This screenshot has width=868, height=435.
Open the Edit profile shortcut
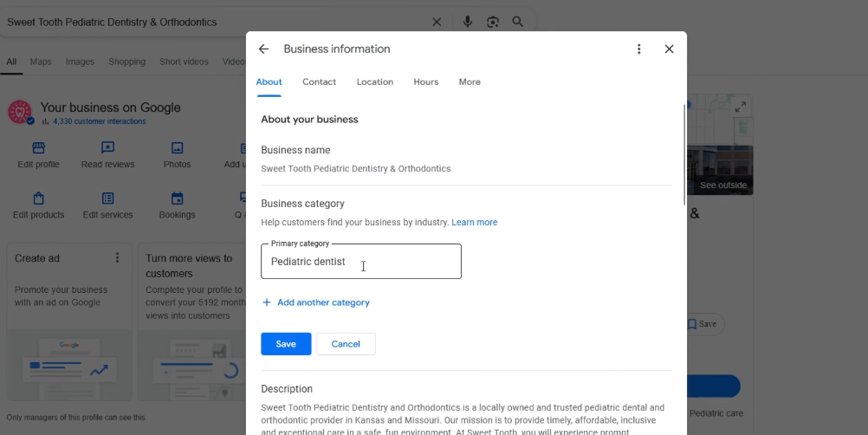click(38, 155)
